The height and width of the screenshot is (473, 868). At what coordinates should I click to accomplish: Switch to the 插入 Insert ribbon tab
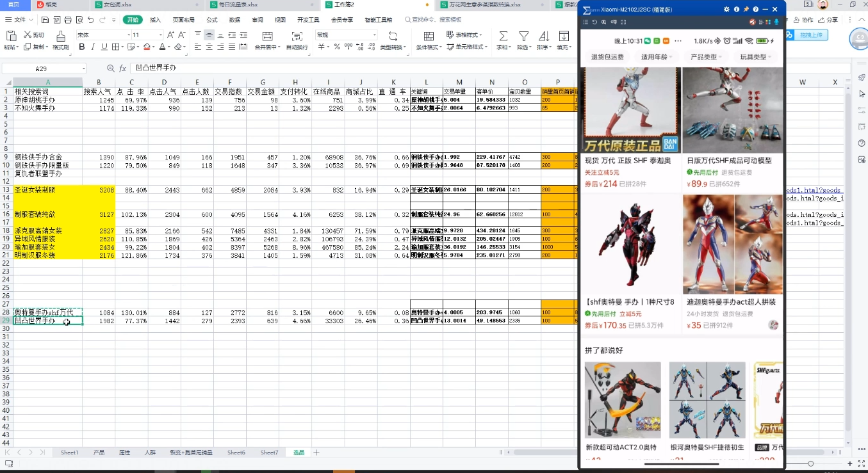[156, 20]
